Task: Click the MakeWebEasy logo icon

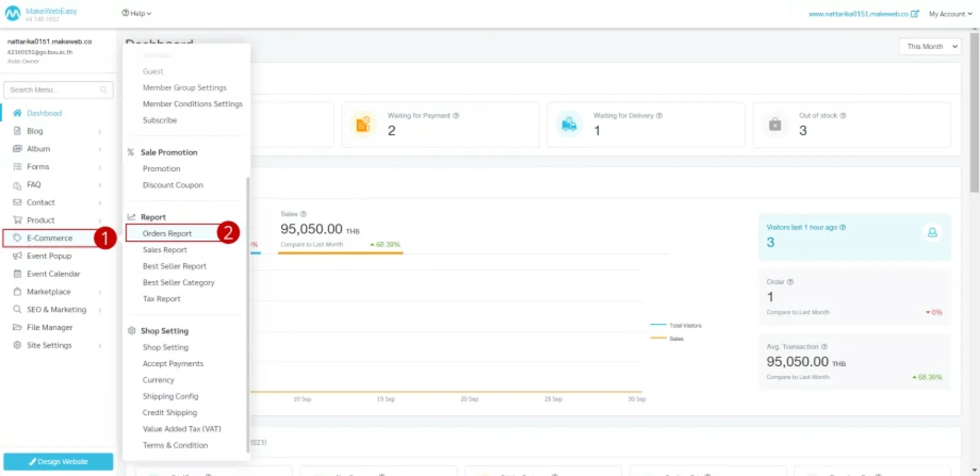Action: tap(12, 14)
